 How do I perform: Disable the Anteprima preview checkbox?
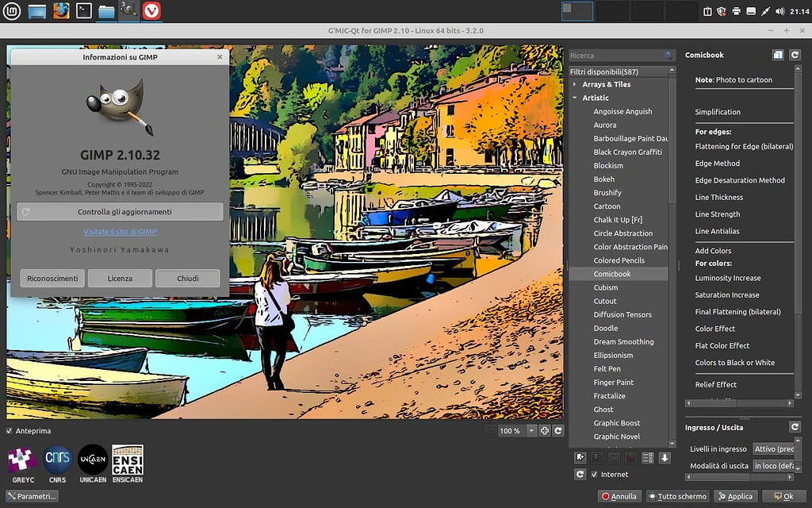[x=8, y=431]
